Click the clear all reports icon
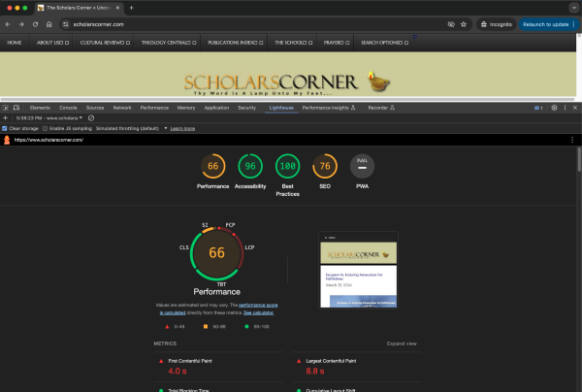The width and height of the screenshot is (582, 392). pos(91,118)
